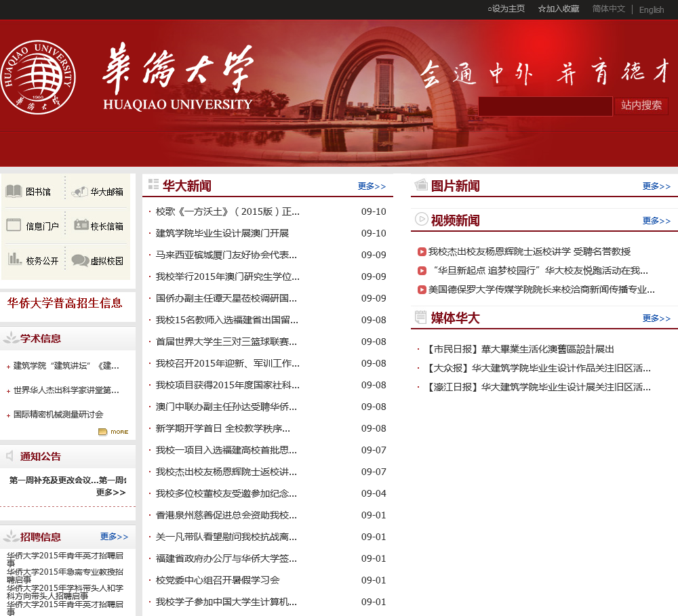Screen dimensions: 678x616
Task: Open 【市民日报】華大畢業生活化澳舊區設計展出
Action: [519, 349]
